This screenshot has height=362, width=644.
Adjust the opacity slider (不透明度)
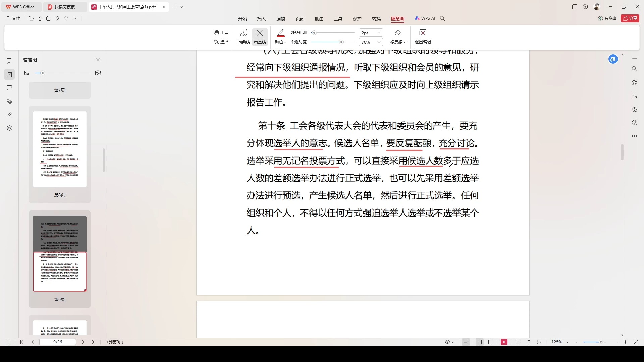(332, 42)
